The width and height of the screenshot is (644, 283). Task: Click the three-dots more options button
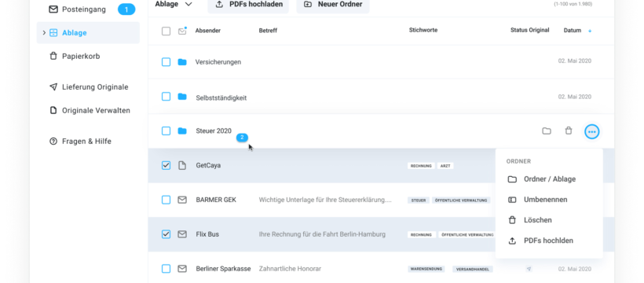point(592,131)
